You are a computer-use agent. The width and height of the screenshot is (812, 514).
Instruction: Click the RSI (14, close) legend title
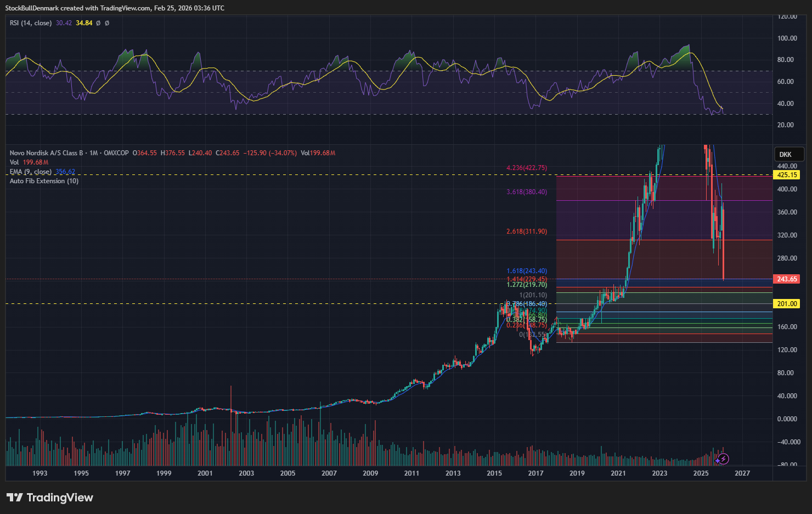pyautogui.click(x=31, y=23)
